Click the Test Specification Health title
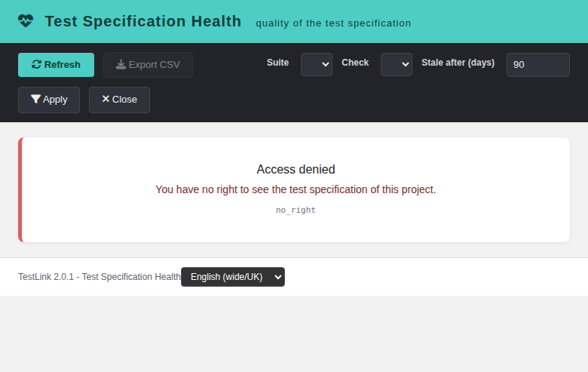Screen dimensions: 588x372 point(143,21)
